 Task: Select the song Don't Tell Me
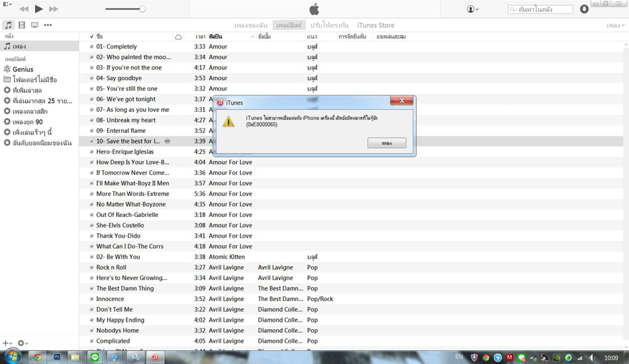pyautogui.click(x=115, y=310)
